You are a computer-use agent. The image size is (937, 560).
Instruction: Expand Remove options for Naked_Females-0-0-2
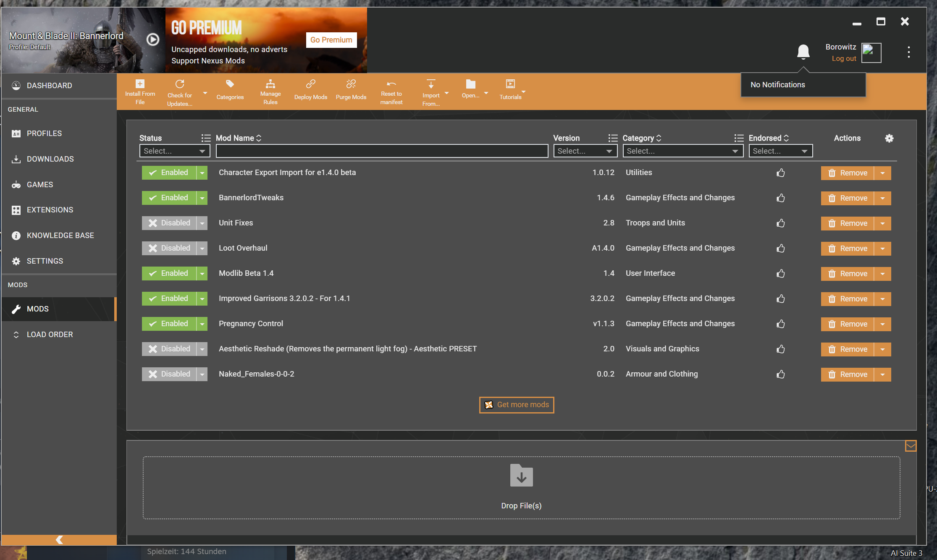click(x=882, y=374)
